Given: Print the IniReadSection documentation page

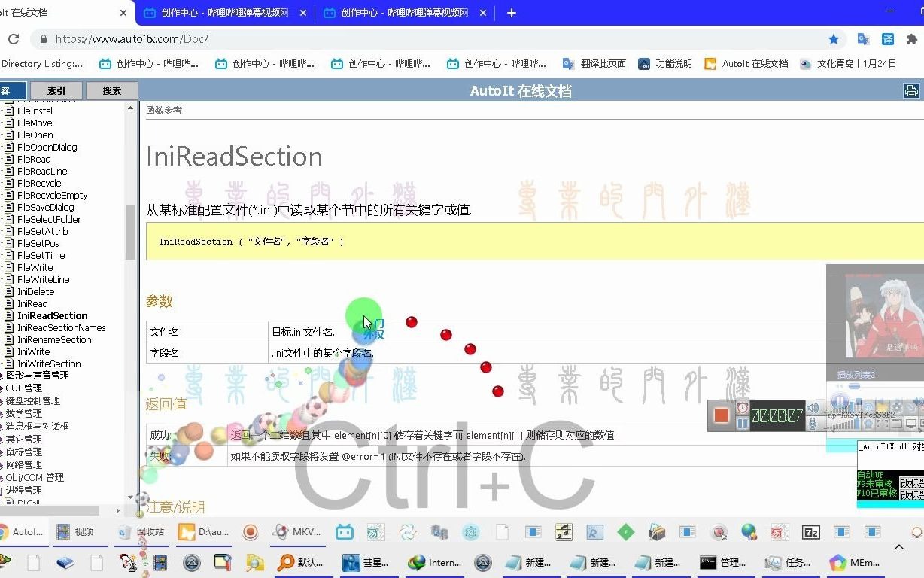Looking at the screenshot, I should pyautogui.click(x=911, y=90).
